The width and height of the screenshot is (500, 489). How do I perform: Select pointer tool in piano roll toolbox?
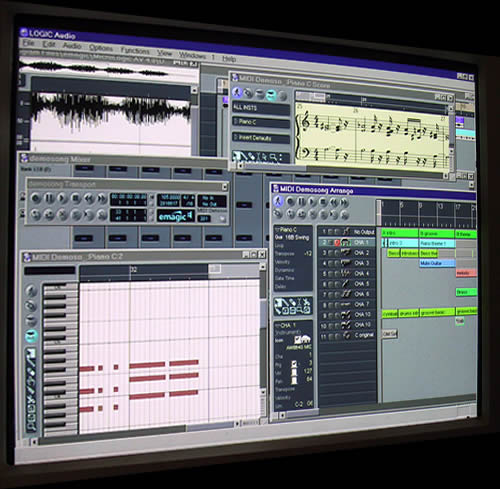[x=31, y=353]
